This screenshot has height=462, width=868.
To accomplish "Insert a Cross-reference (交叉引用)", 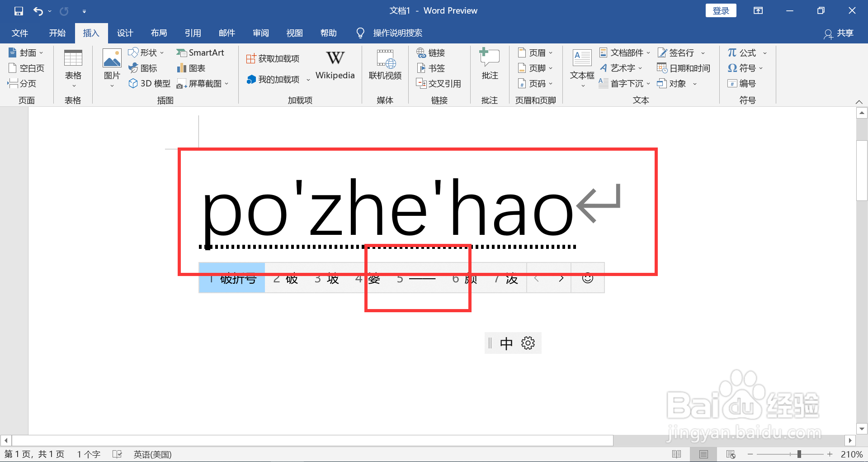I will tap(439, 83).
